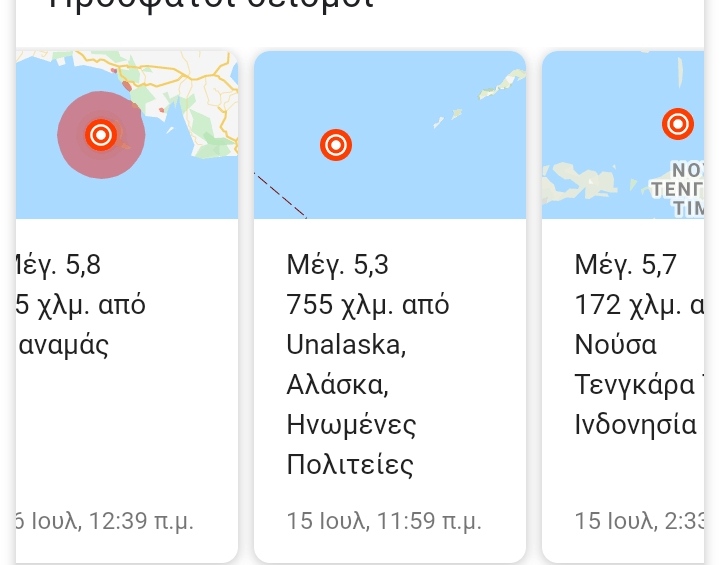Image resolution: width=720 pixels, height=565 pixels.
Task: Select the Μέγ. 5,7 magnitude text
Action: coord(626,265)
